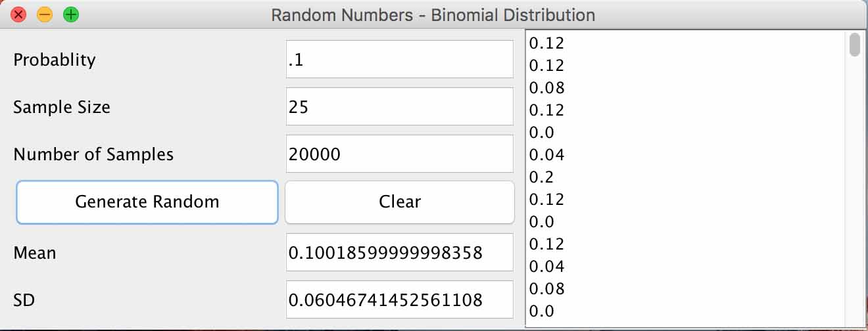
Task: Click the Probablity label
Action: (x=55, y=60)
